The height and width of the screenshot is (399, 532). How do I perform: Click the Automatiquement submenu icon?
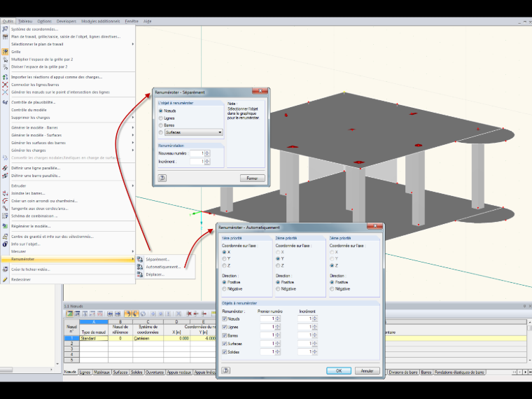140,267
